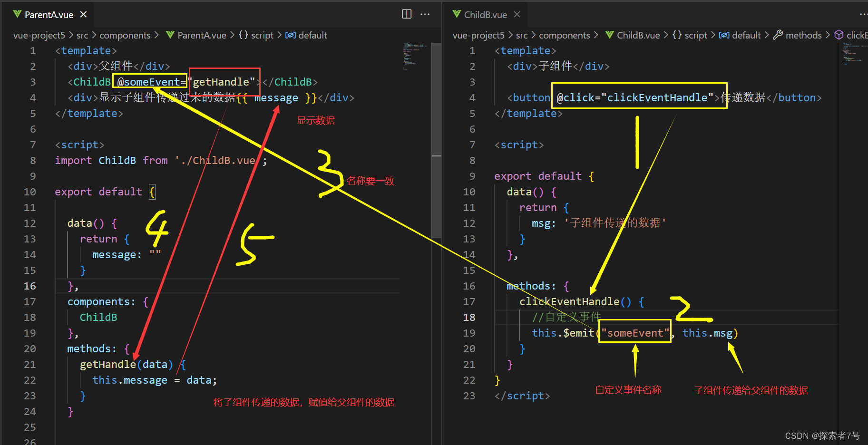Click the Vue icon in ParentA.vue breadcrumb
The height and width of the screenshot is (445, 868).
[170, 35]
